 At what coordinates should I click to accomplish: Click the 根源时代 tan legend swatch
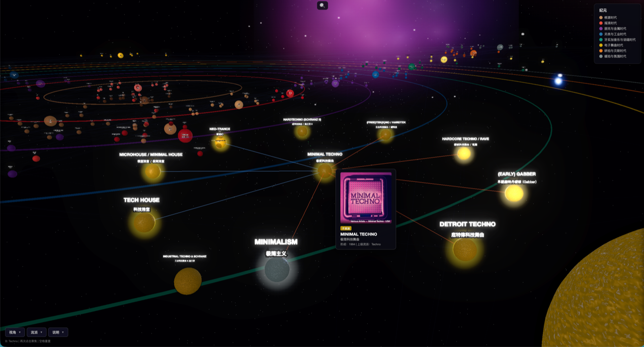click(601, 18)
